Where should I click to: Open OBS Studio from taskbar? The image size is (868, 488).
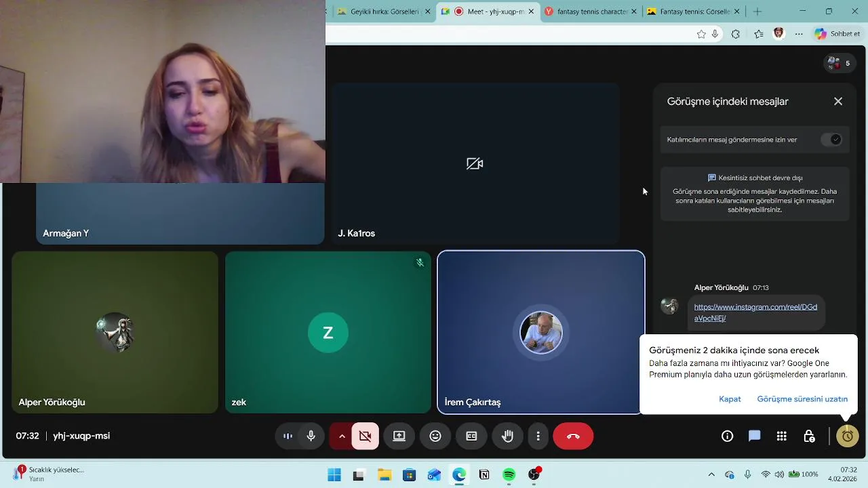point(534,474)
